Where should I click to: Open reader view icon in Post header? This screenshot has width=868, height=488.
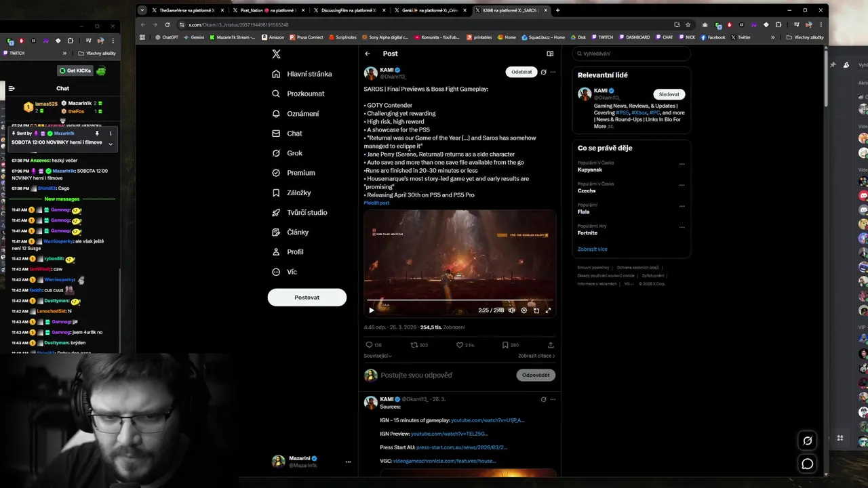coord(550,54)
